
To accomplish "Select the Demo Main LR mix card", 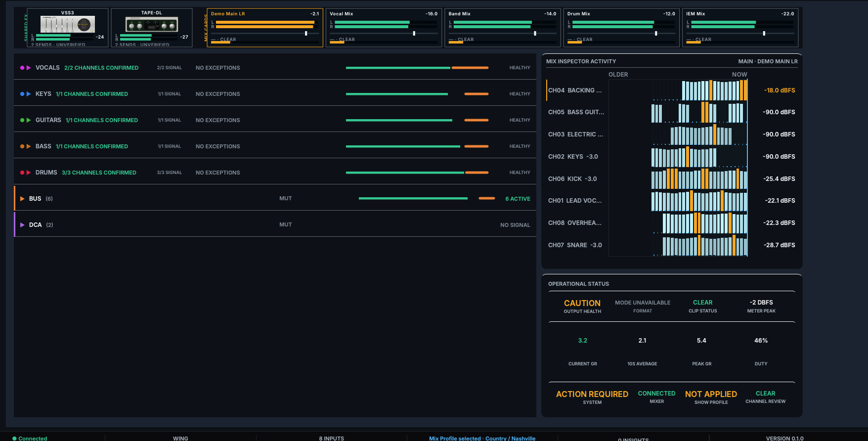I will coord(265,28).
